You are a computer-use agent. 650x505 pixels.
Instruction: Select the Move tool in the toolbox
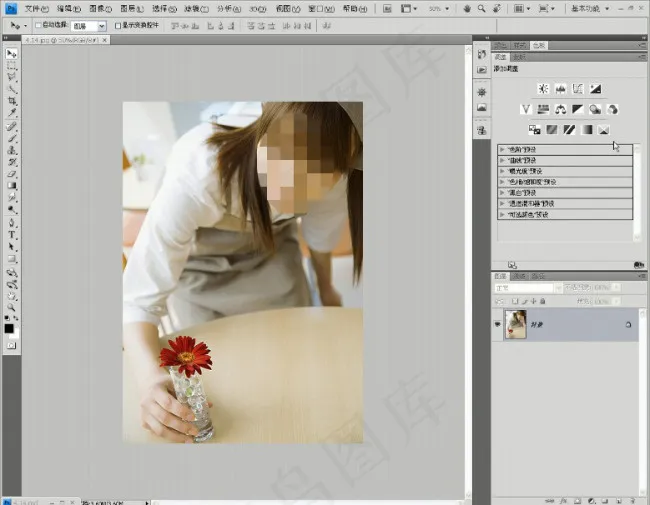coord(12,53)
